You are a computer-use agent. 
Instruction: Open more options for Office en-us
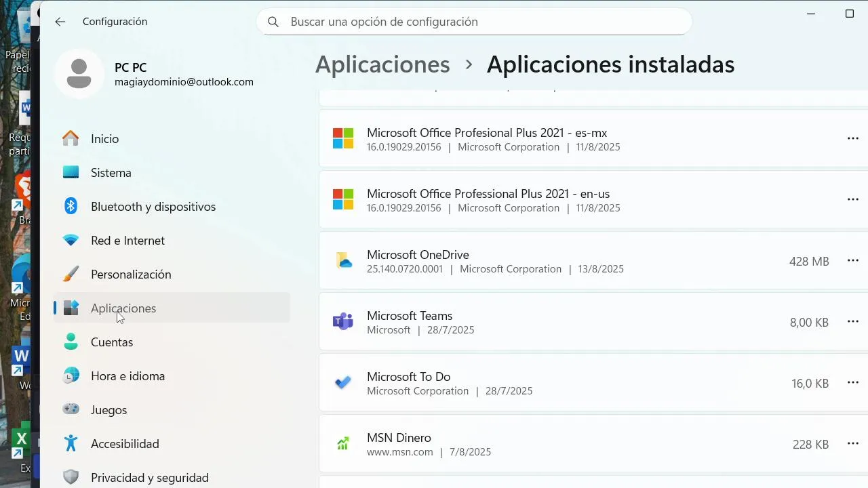[x=853, y=199]
